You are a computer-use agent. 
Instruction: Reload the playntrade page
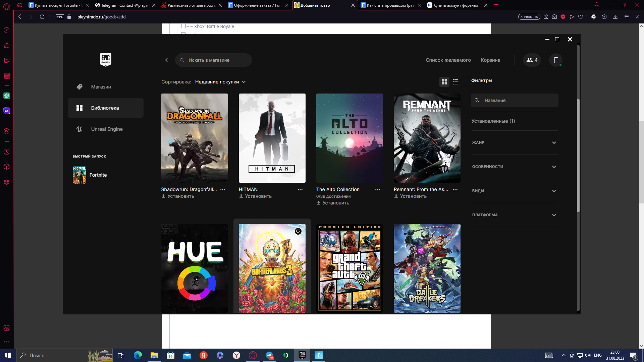click(42, 17)
